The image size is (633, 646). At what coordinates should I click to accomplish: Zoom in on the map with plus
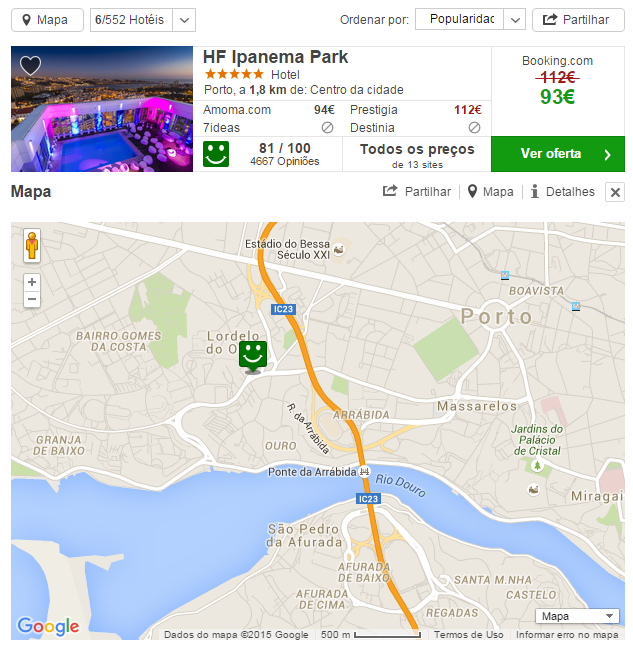[32, 282]
